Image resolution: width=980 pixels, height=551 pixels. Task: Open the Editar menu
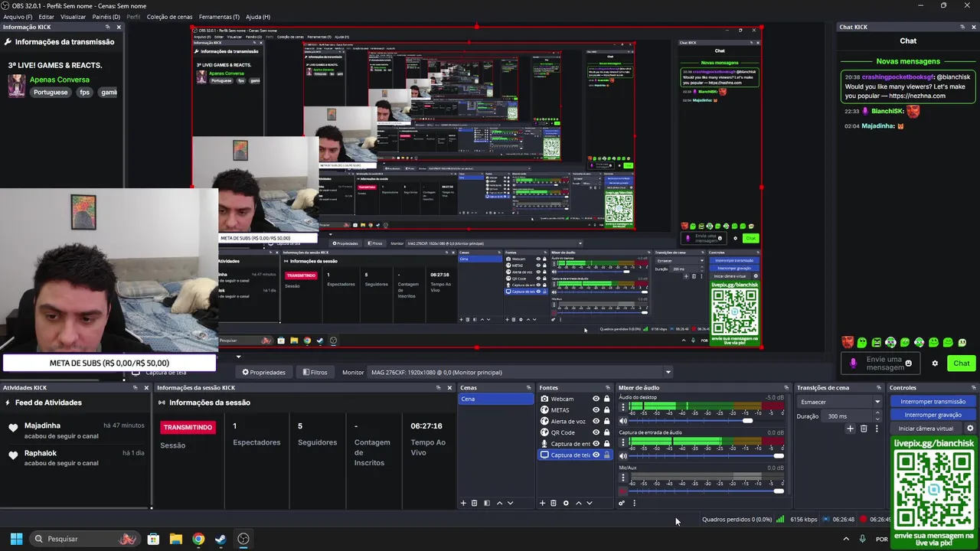(x=46, y=17)
